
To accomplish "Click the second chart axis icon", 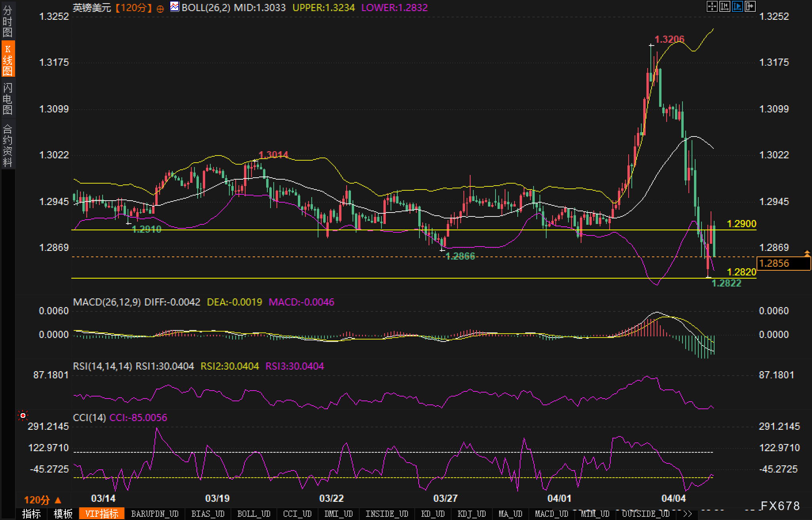I will coord(724,7).
